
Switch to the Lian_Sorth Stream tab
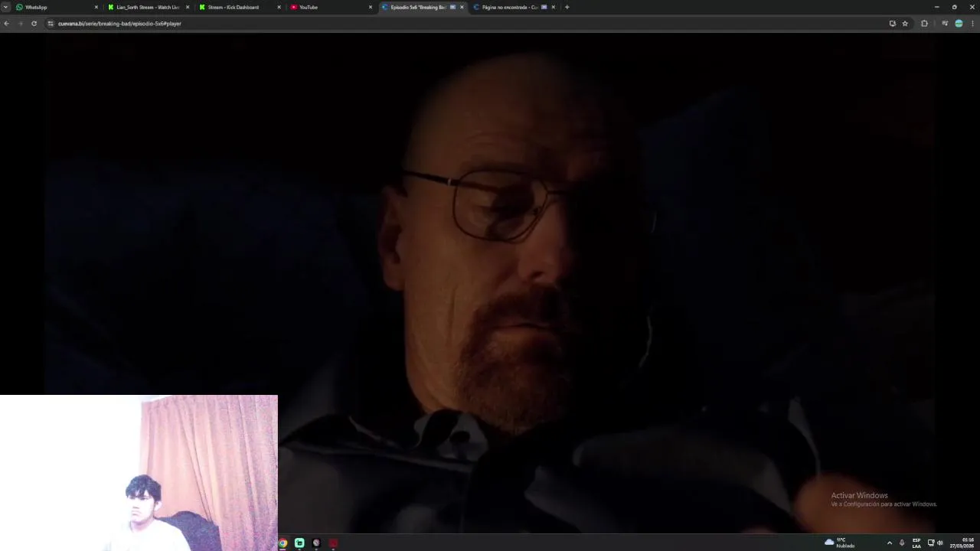pos(148,7)
